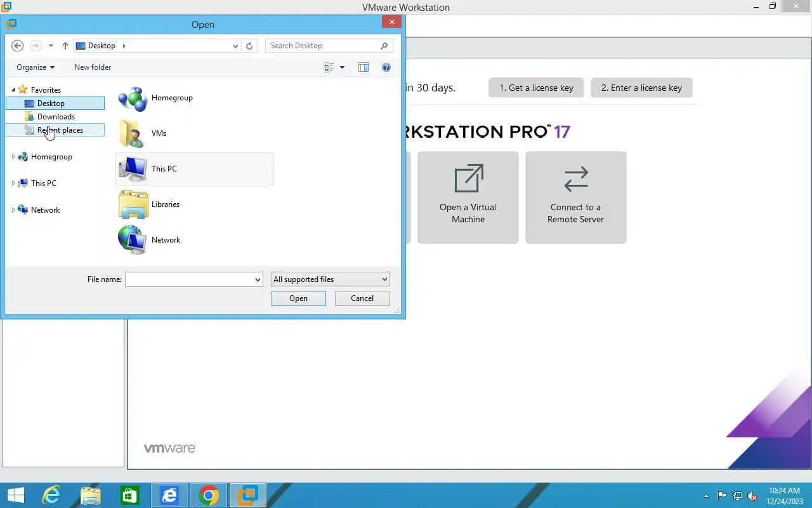Viewport: 812px width, 508px height.
Task: Expand the This PC tree node
Action: [13, 184]
